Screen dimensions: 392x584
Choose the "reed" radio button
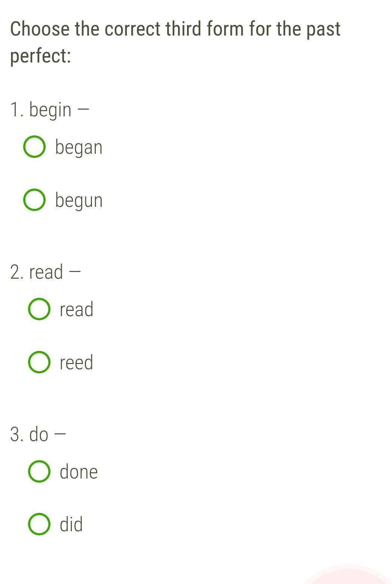pyautogui.click(x=39, y=362)
